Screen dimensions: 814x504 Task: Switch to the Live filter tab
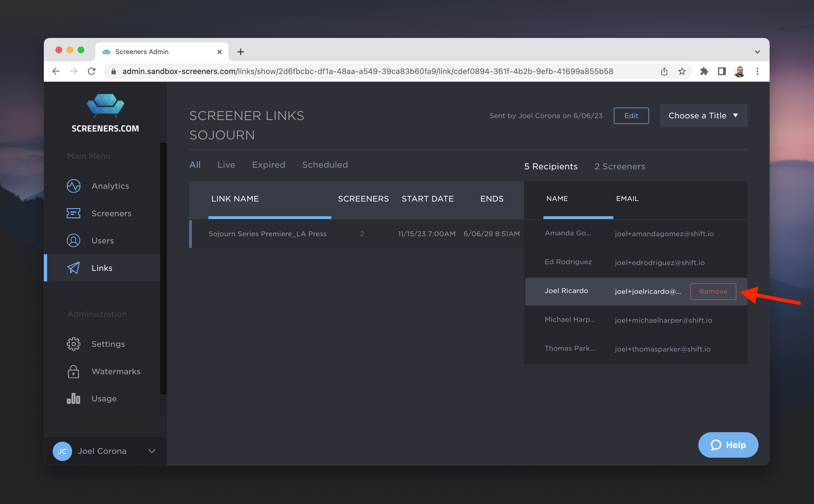click(226, 165)
